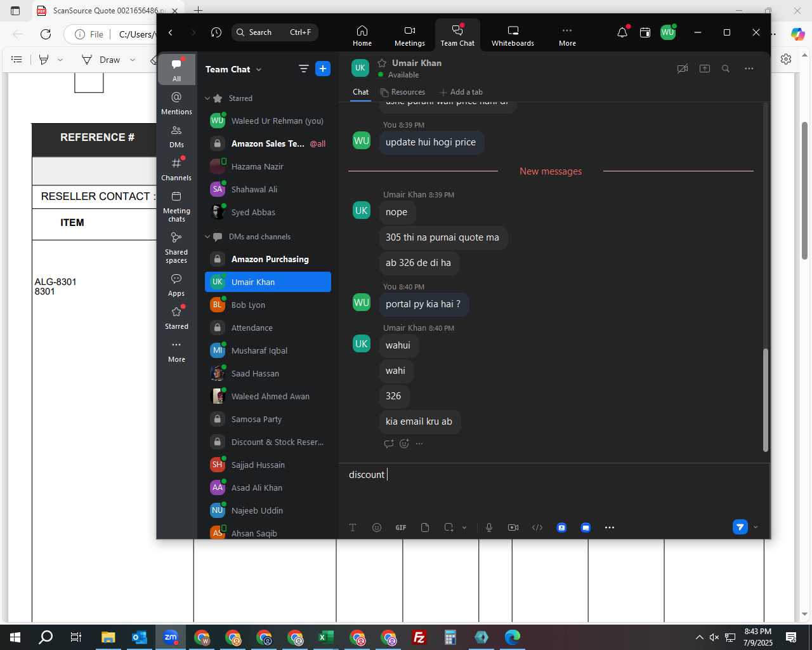
Task: Open the Draw dropdown in PDF viewer
Action: [133, 60]
